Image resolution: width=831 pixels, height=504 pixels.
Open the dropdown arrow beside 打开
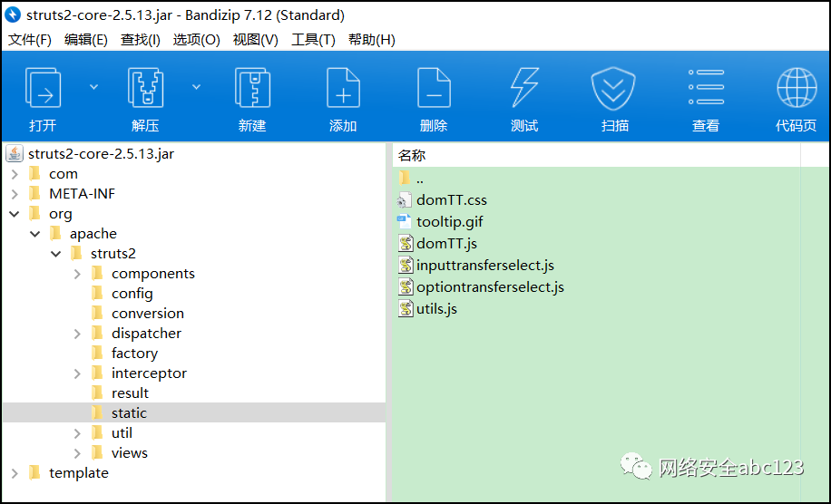(x=93, y=87)
